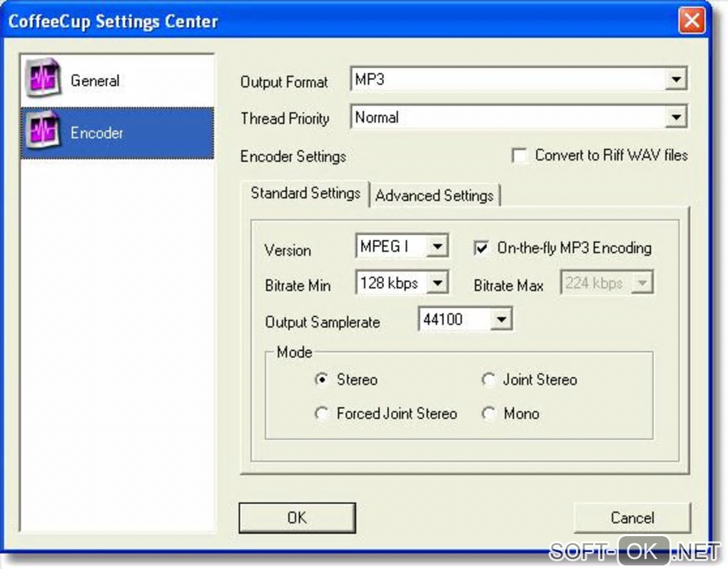This screenshot has height=569, width=728.
Task: Click the MP3 value in Output Format field
Action: click(370, 79)
